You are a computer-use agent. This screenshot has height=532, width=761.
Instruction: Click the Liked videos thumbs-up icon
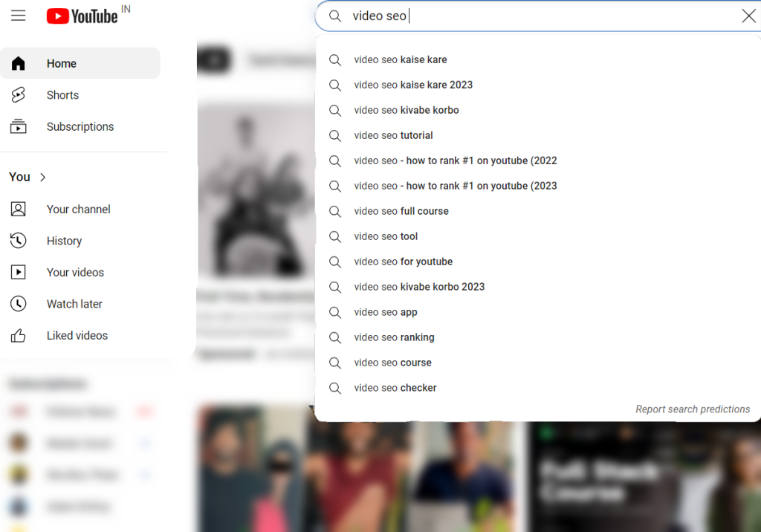20,335
